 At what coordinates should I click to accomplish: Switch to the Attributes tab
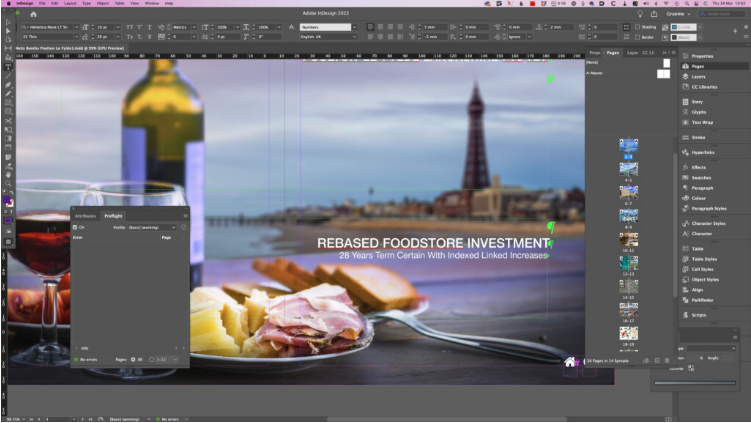85,215
